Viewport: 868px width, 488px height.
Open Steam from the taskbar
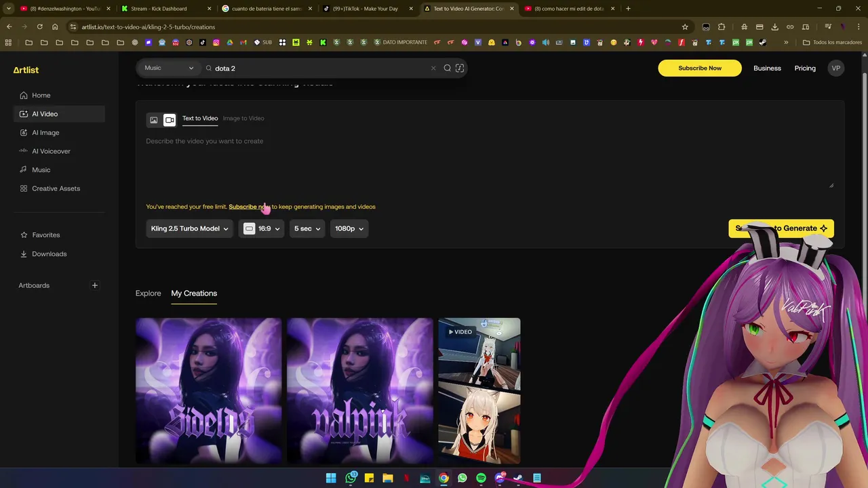(518, 478)
